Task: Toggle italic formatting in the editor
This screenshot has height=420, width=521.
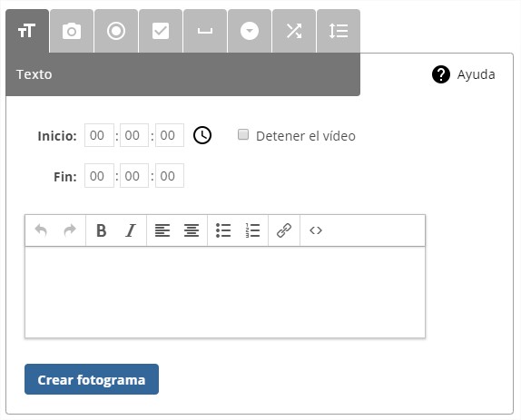Action: (131, 230)
